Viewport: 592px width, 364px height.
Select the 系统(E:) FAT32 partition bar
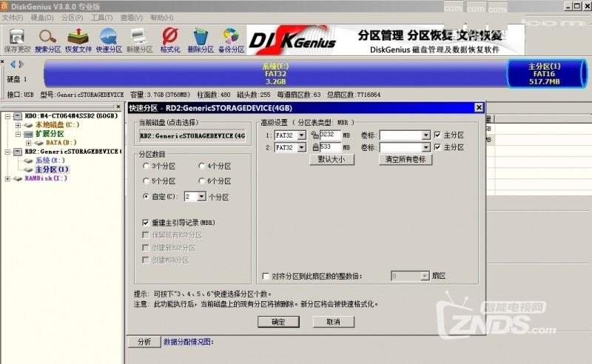(275, 74)
